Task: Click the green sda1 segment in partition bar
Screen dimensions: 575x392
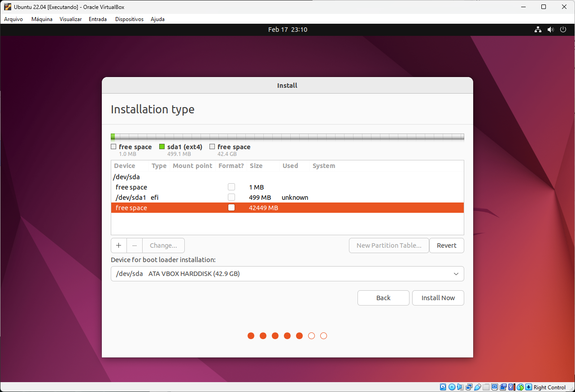Action: [113, 137]
